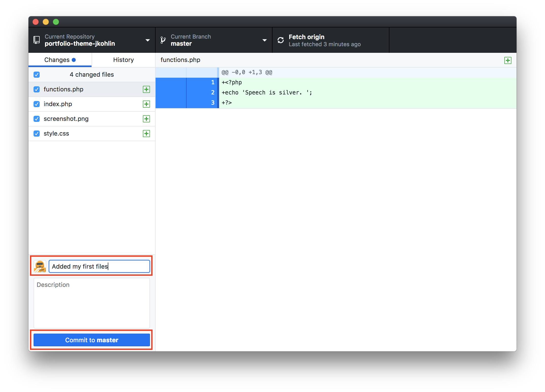Toggle the select-all changed files checkbox
The height and width of the screenshot is (392, 545).
[37, 75]
